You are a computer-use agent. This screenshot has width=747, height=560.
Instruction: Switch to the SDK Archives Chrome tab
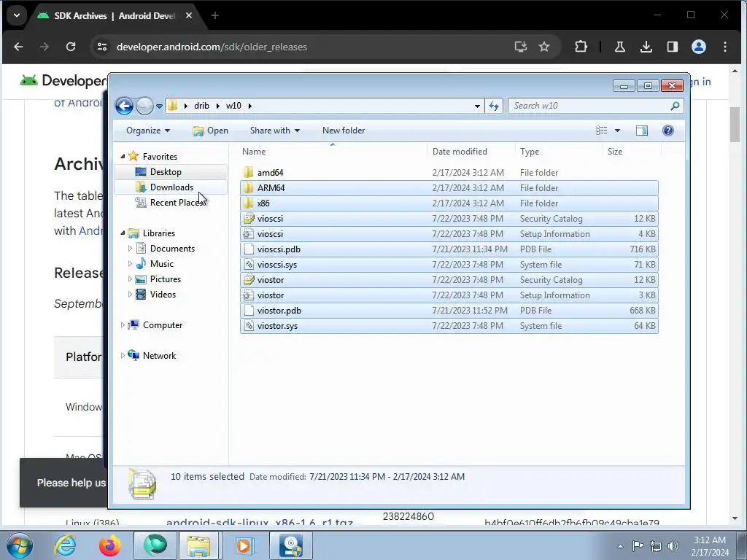[115, 16]
